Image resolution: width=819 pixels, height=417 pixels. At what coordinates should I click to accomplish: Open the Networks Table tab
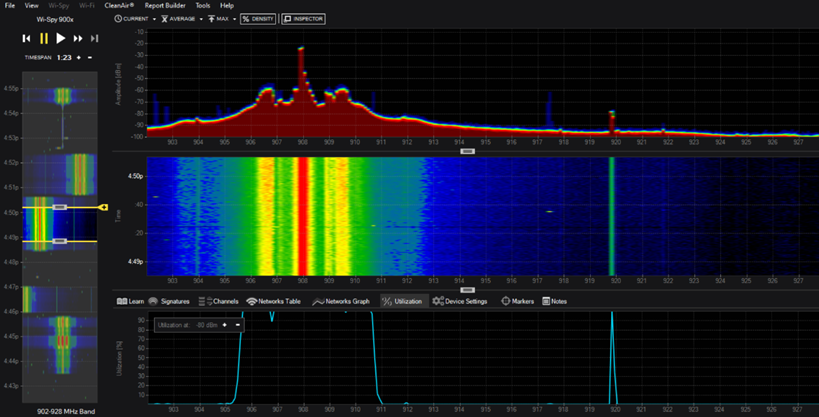click(273, 301)
